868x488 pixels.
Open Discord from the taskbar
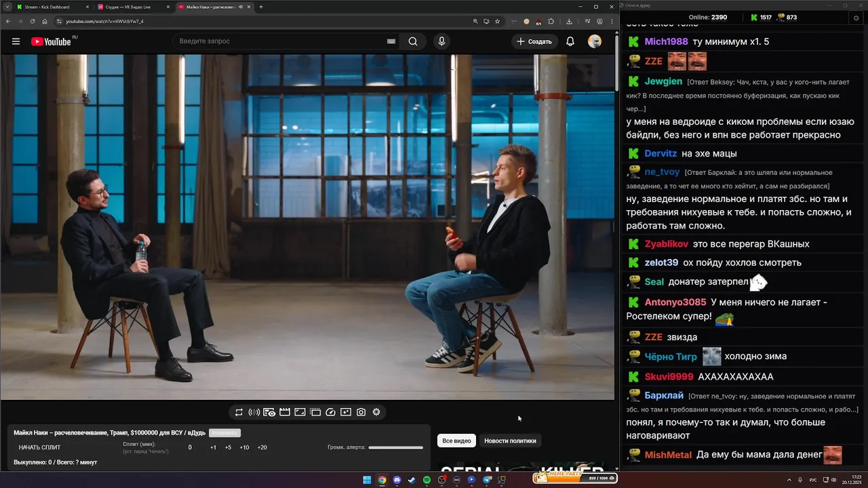tap(397, 480)
